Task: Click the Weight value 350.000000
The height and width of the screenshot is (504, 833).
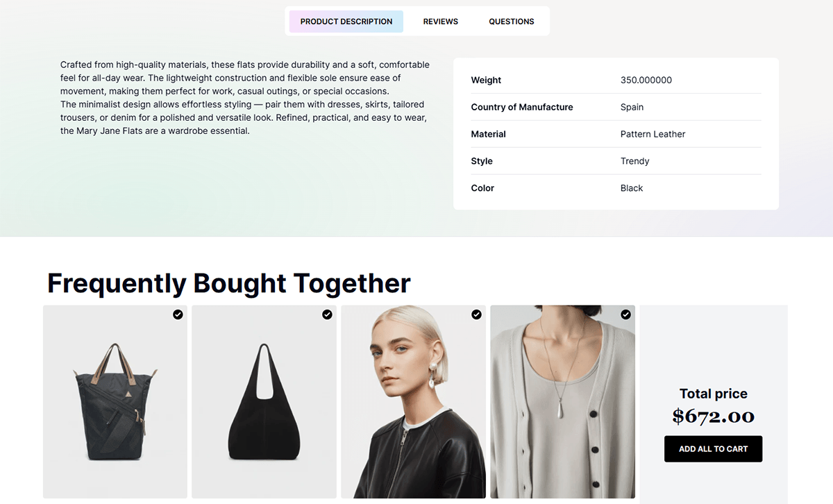Action: 646,80
